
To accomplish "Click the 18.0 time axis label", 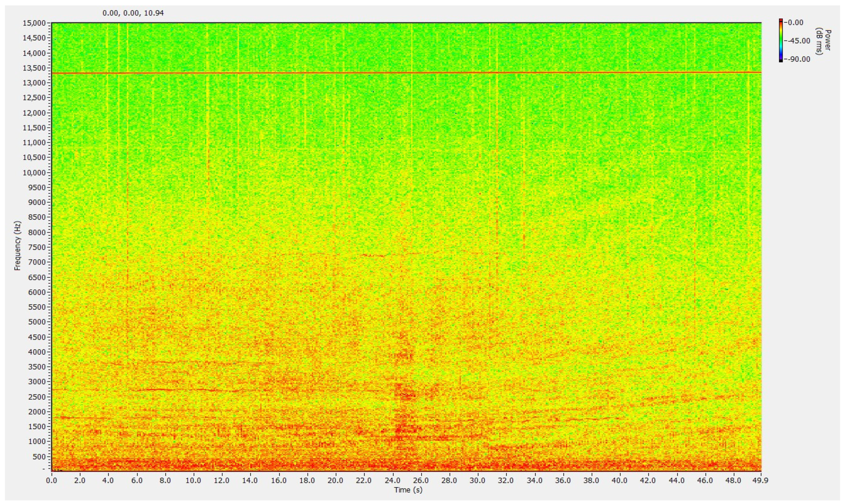I will (307, 481).
